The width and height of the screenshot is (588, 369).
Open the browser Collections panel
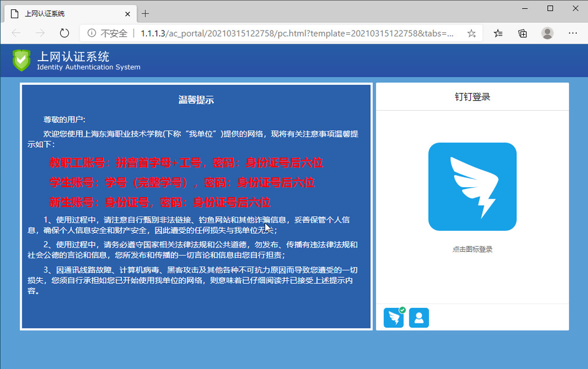(523, 34)
